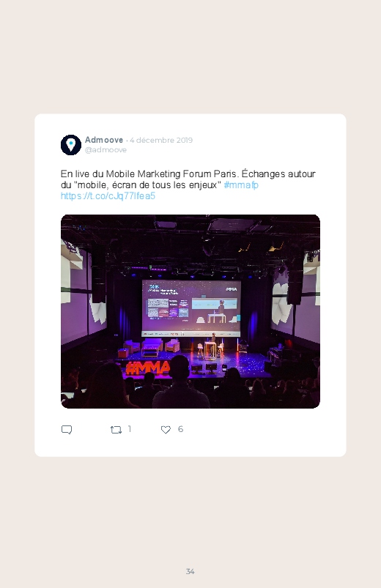Click the 4 décembre 2019 date
Screen dimensions: 381x588
[161, 141]
